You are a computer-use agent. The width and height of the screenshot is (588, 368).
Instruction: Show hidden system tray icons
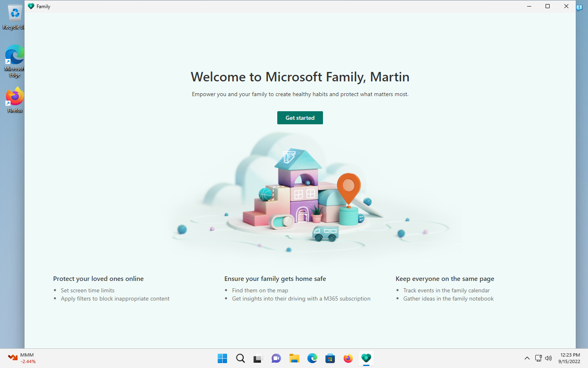coord(527,358)
